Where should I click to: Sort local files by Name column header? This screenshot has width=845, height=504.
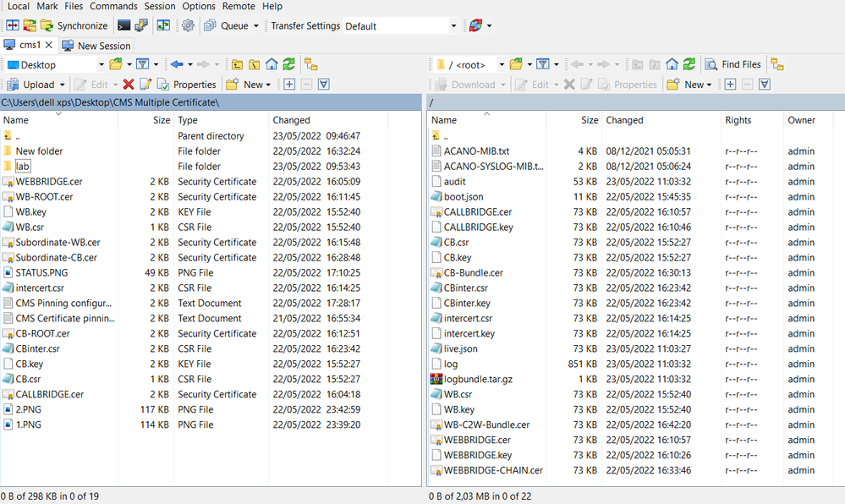59,120
